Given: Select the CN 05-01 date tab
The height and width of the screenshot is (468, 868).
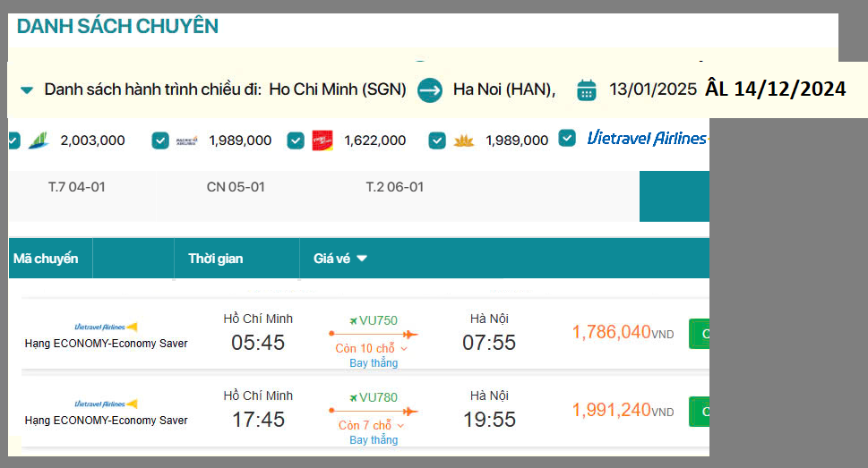Looking at the screenshot, I should coord(236,187).
